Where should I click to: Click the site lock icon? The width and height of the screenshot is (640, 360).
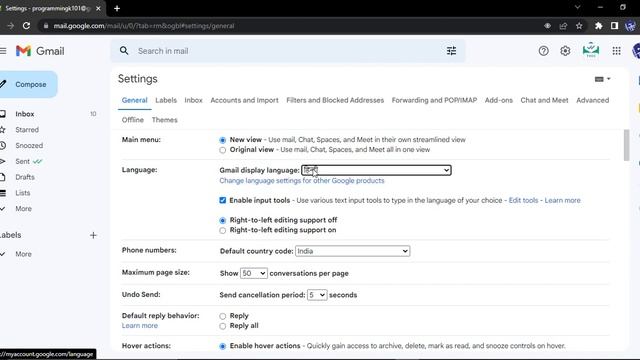coord(46,26)
